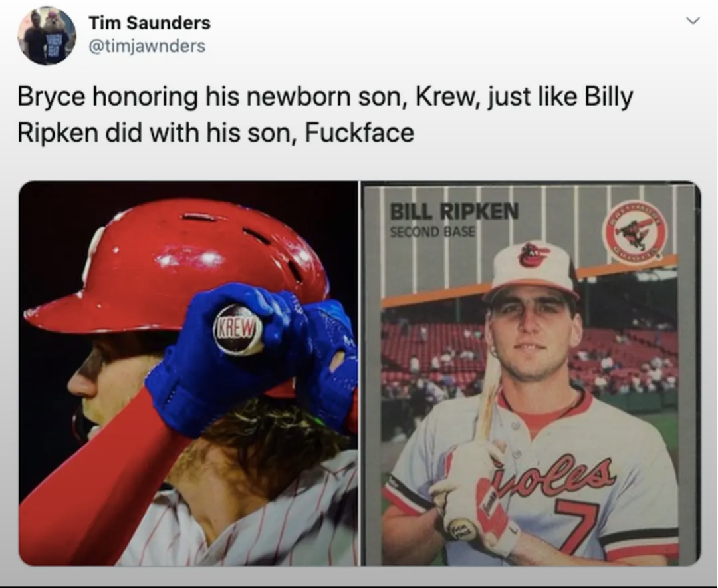Click the Tim Saunders display name
This screenshot has width=718, height=588.
click(x=150, y=23)
